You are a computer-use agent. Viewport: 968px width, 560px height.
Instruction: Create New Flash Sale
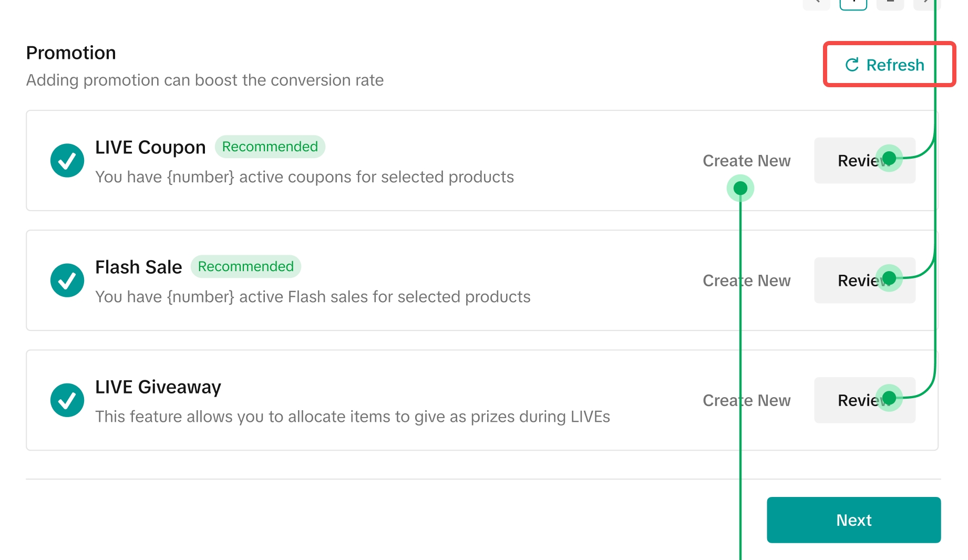pos(746,281)
